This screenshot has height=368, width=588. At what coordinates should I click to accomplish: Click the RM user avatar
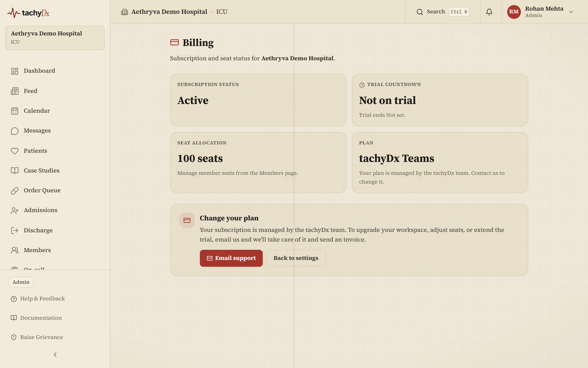point(514,12)
